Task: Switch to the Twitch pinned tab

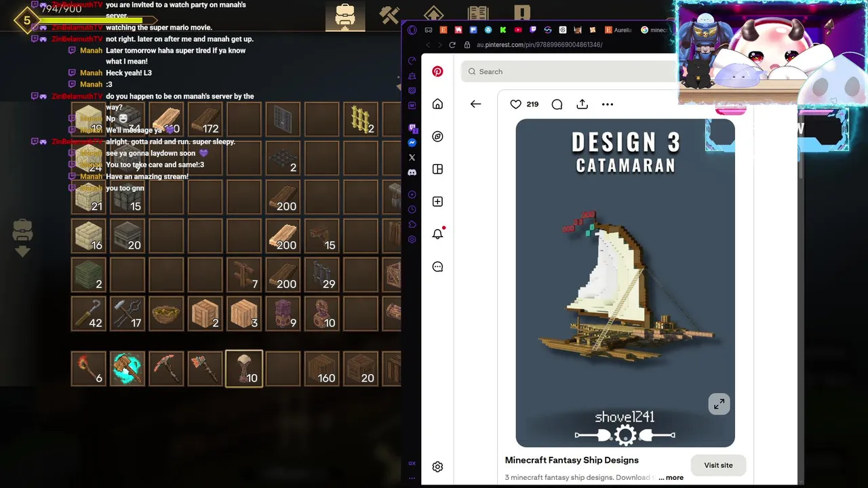Action: (x=533, y=30)
